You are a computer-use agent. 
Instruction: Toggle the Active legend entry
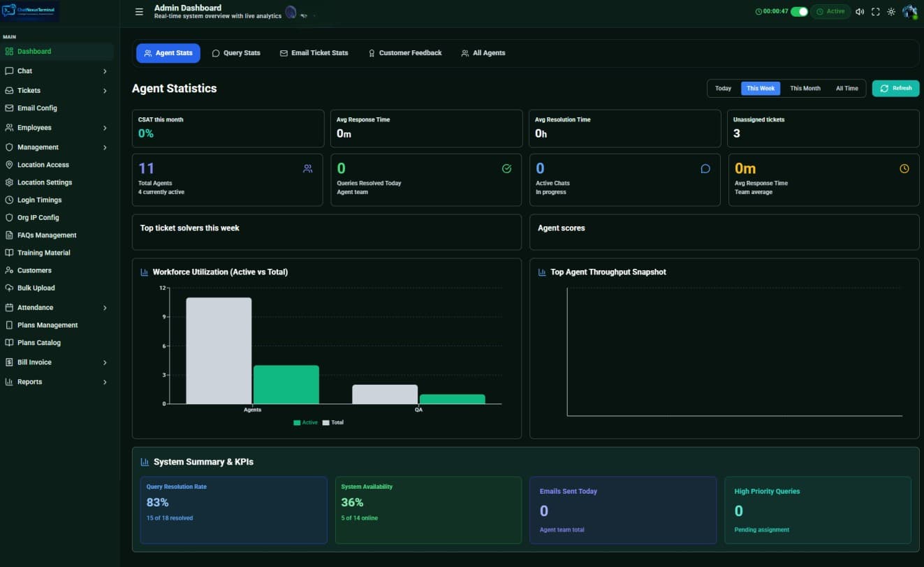click(x=306, y=422)
